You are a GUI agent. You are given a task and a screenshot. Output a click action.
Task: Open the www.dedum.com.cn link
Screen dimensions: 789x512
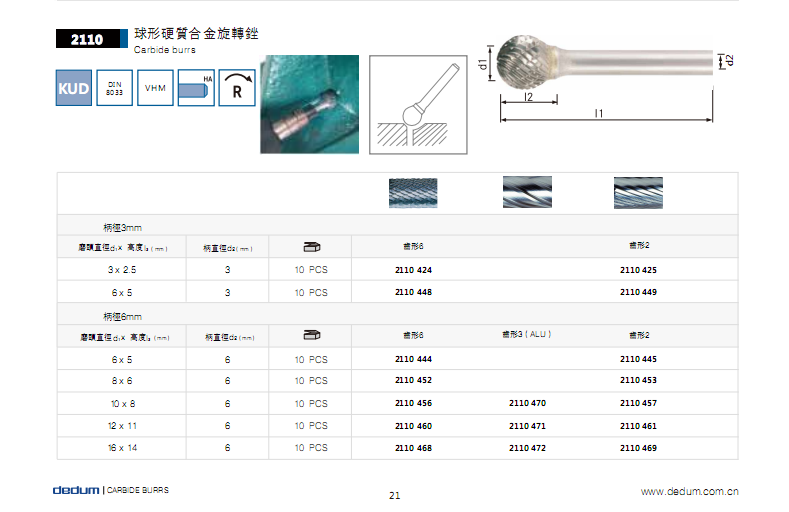coord(689,491)
